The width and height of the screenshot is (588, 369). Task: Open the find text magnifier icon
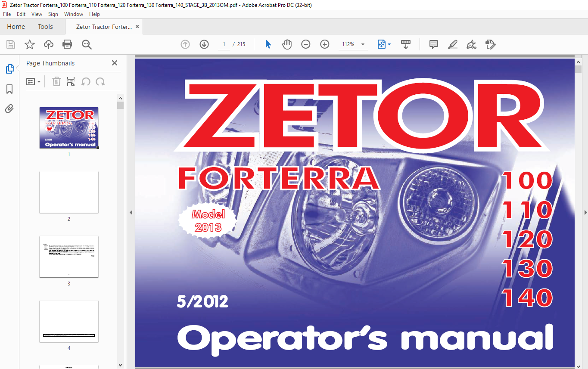pyautogui.click(x=87, y=44)
